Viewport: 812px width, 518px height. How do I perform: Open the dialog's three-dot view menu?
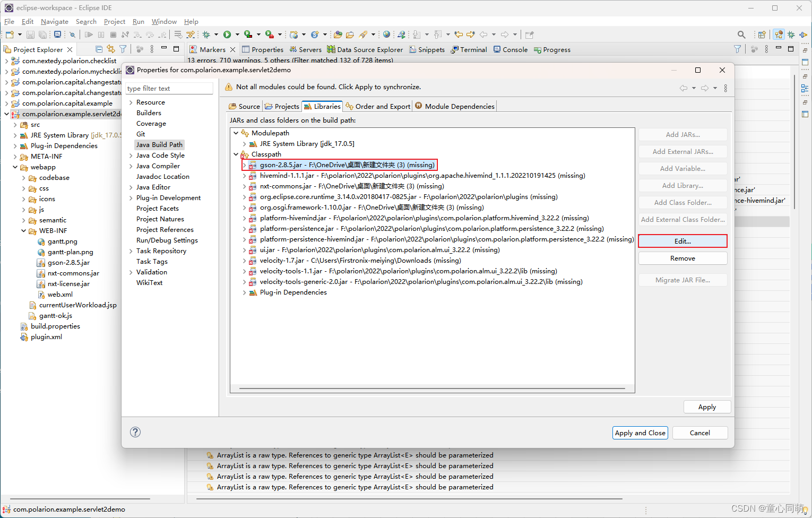725,88
